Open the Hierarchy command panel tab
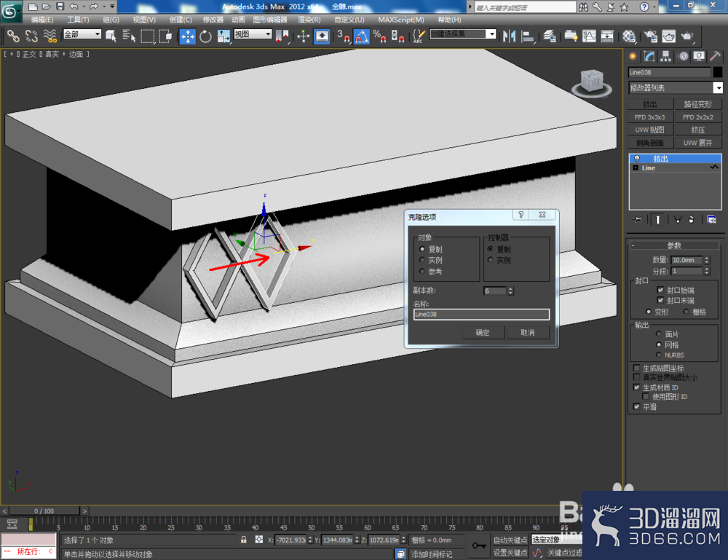The image size is (728, 560). pyautogui.click(x=666, y=57)
